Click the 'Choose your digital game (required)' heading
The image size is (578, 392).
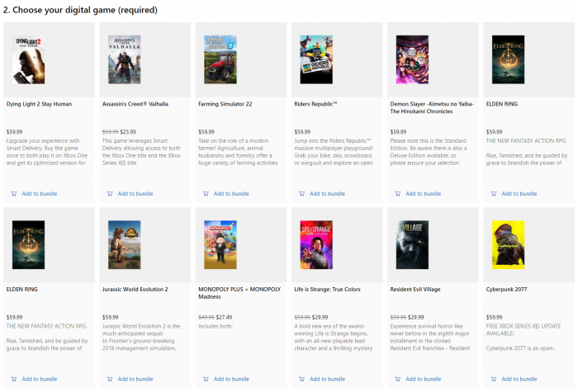pyautogui.click(x=80, y=10)
